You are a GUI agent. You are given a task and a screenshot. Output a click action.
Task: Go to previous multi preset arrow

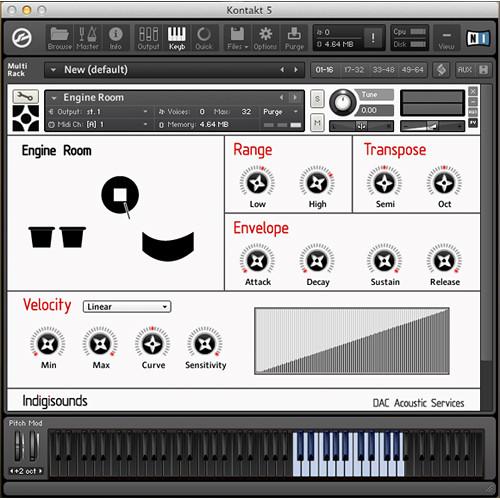282,70
